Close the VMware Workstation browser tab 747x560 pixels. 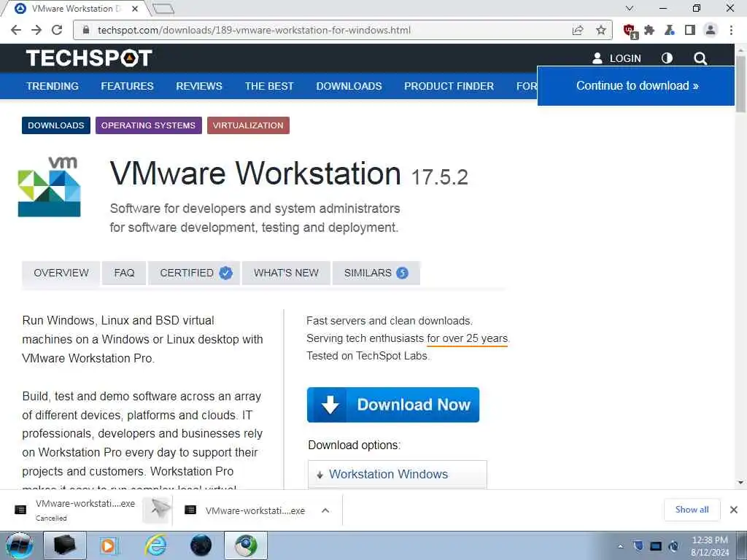point(135,9)
